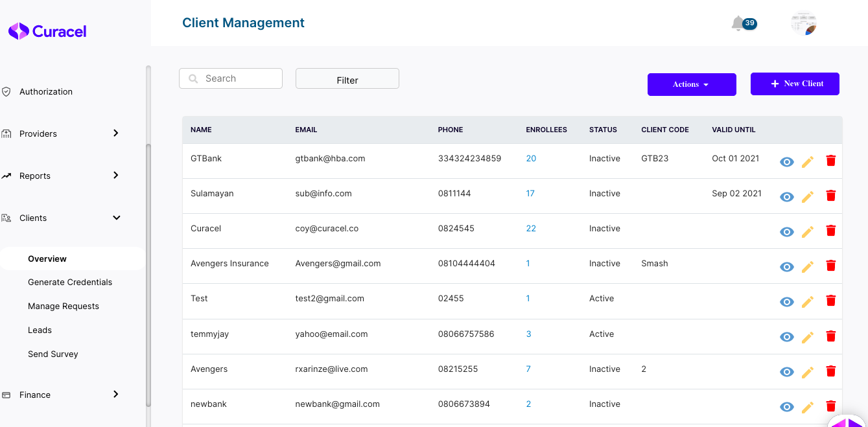Open Send Survey page
868x427 pixels.
[53, 354]
